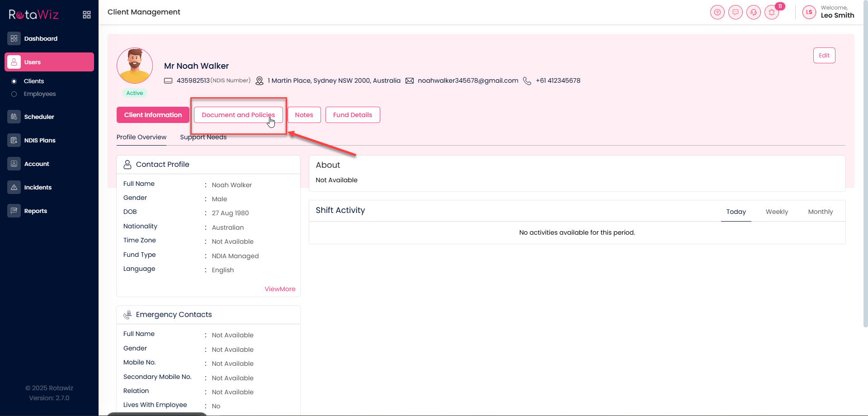Screen dimensions: 868x416
Task: Open the Document and Policies section
Action: point(238,115)
